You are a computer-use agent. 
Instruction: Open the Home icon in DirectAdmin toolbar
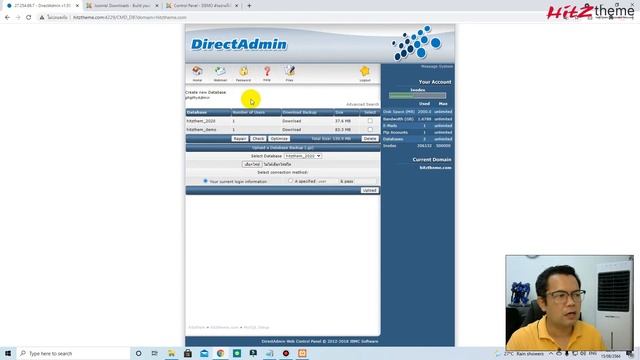pyautogui.click(x=197, y=73)
